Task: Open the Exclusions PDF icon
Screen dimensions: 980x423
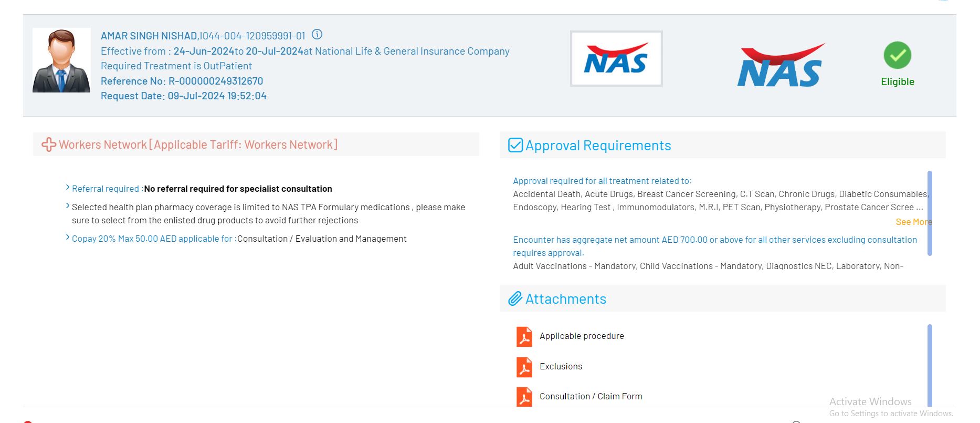Action: [x=524, y=367]
